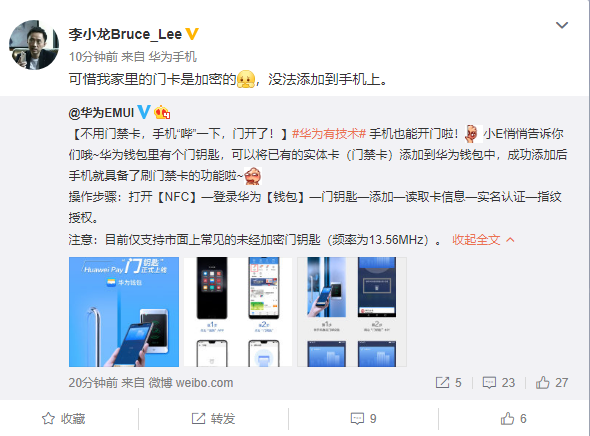This screenshot has height=436, width=590.
Task: Open @华为EMUI account link
Action: (101, 112)
